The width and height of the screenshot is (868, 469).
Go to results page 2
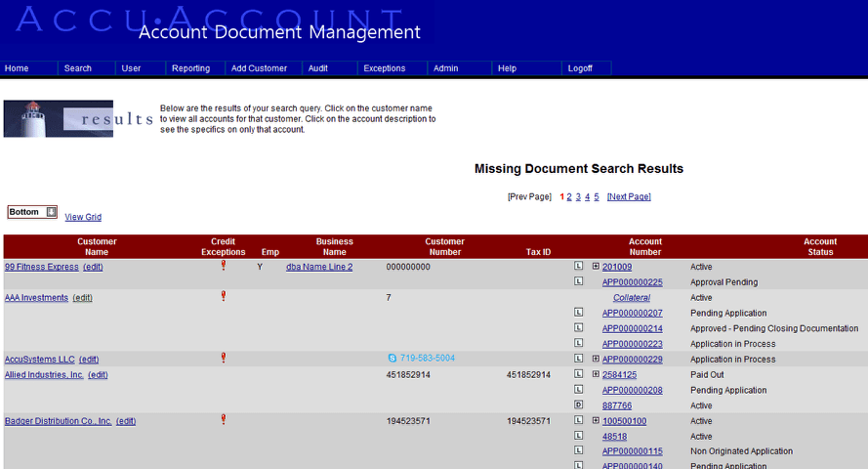click(569, 196)
